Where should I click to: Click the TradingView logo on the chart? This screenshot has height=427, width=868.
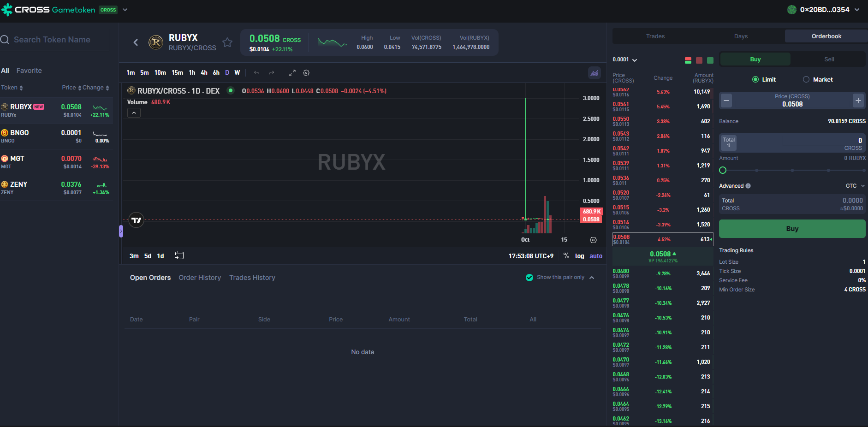pos(137,220)
